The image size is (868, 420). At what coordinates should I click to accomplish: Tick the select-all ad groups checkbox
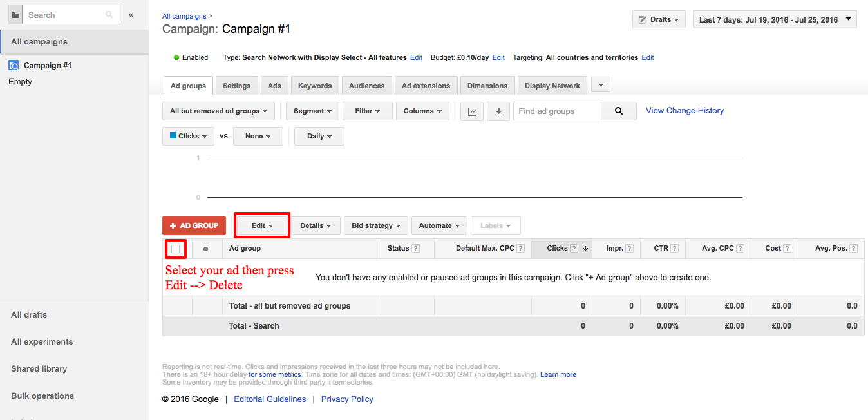176,249
